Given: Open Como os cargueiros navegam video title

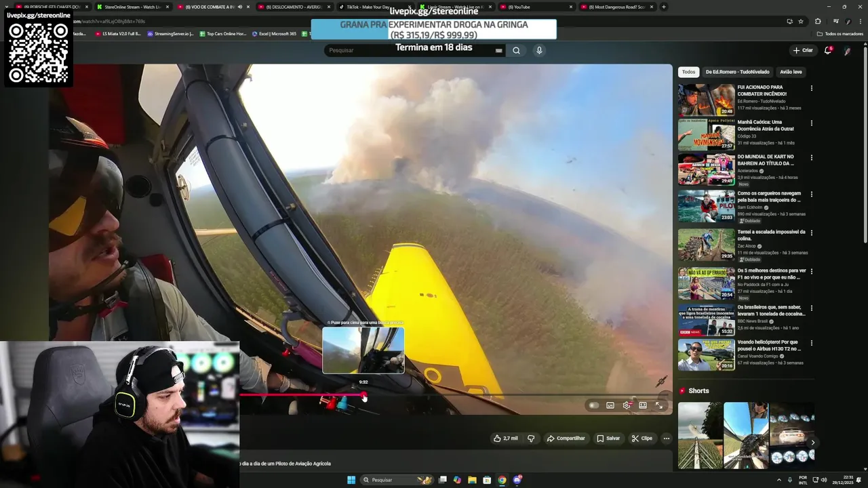Looking at the screenshot, I should (769, 197).
